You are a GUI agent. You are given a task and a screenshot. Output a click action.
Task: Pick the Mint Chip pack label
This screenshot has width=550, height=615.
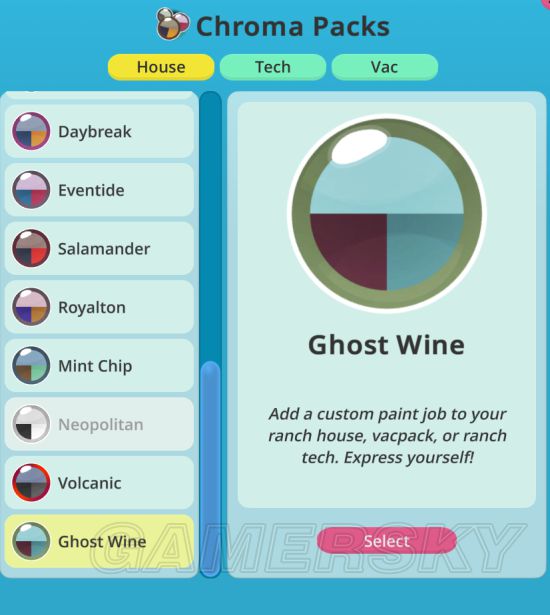pyautogui.click(x=95, y=366)
